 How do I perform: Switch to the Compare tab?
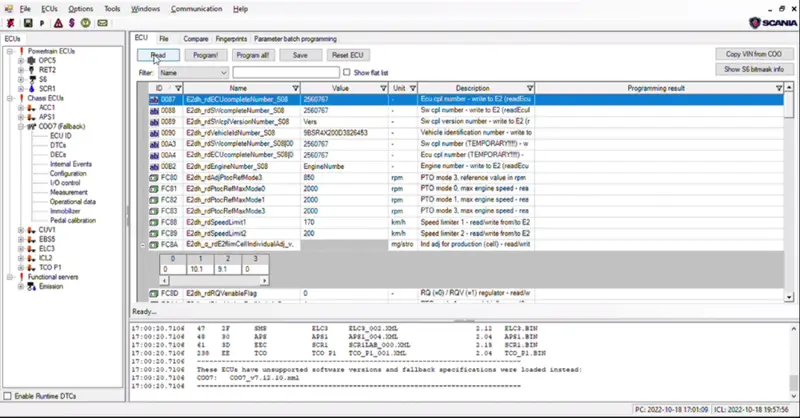[x=195, y=39]
